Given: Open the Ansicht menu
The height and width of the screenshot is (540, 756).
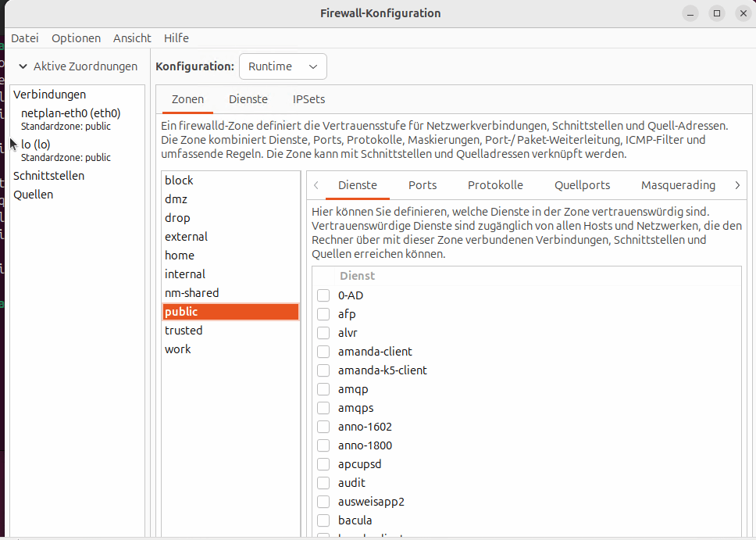Looking at the screenshot, I should (132, 38).
